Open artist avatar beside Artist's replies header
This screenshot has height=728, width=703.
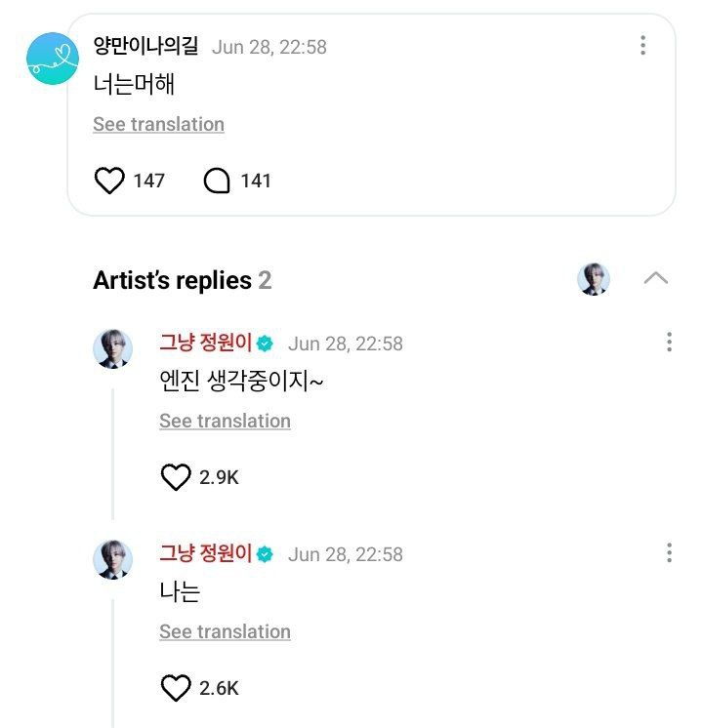pyautogui.click(x=594, y=279)
